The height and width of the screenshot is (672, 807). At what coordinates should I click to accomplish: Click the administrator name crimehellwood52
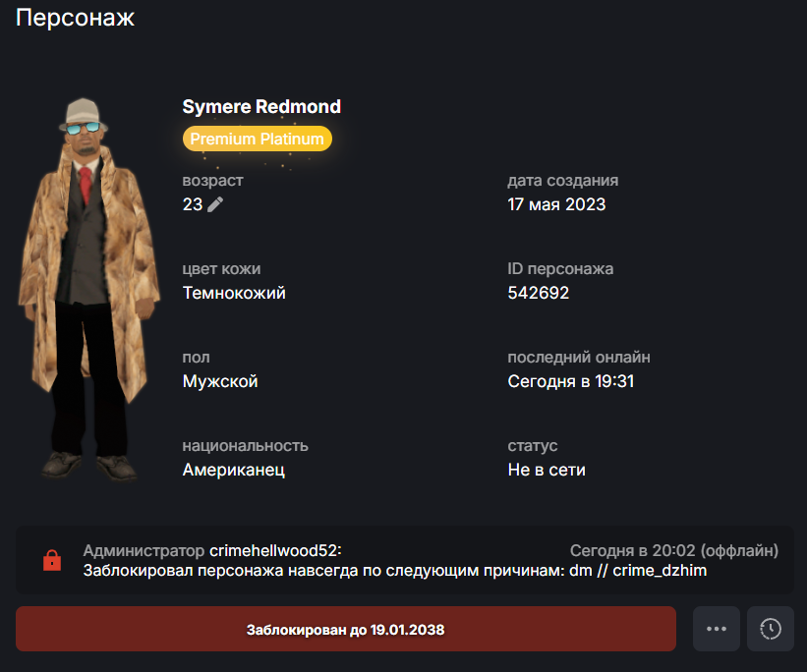pos(275,550)
